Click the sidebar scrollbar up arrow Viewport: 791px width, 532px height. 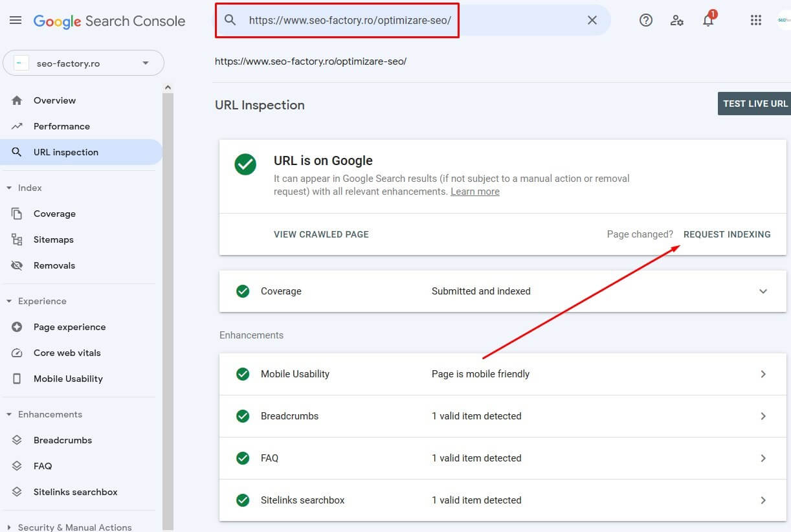click(168, 87)
